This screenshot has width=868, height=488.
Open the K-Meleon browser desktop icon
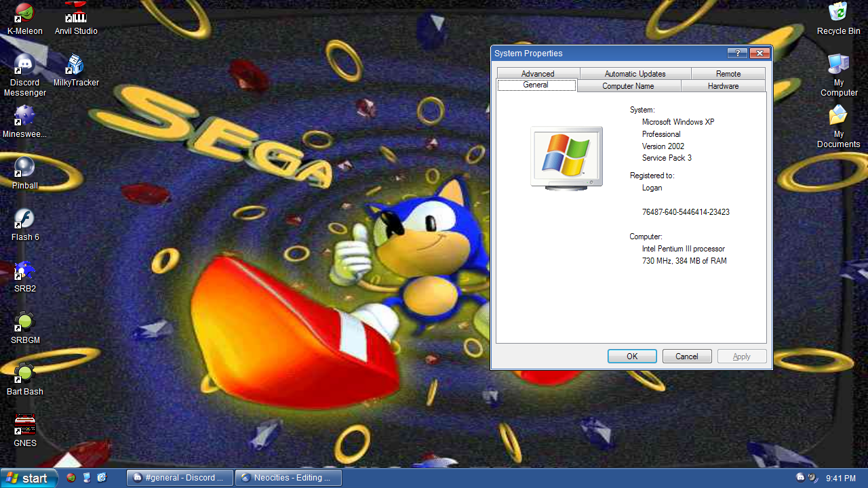coord(24,14)
